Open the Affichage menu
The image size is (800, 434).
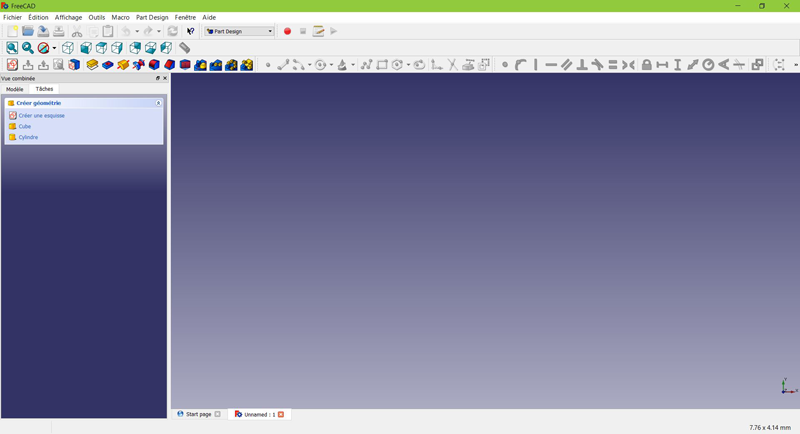(x=68, y=17)
